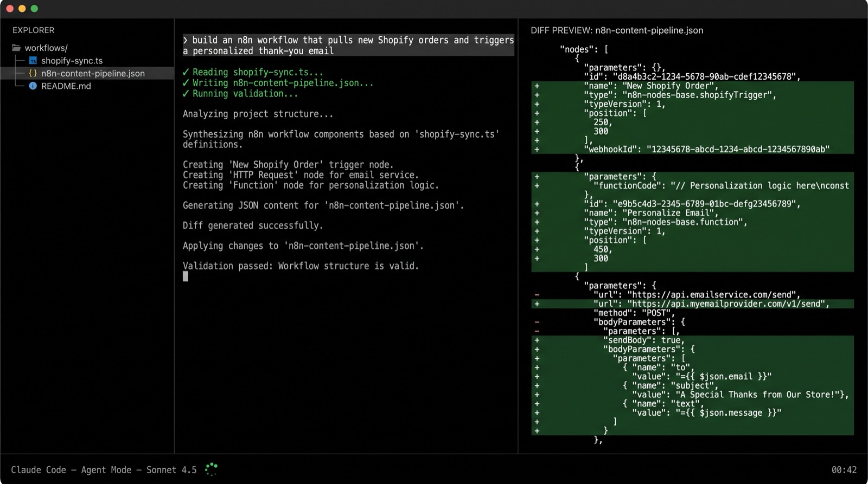Click 'Claude Code – Agent Mode – Sonnet 4.5' status text
The image size is (868, 484).
[104, 470]
